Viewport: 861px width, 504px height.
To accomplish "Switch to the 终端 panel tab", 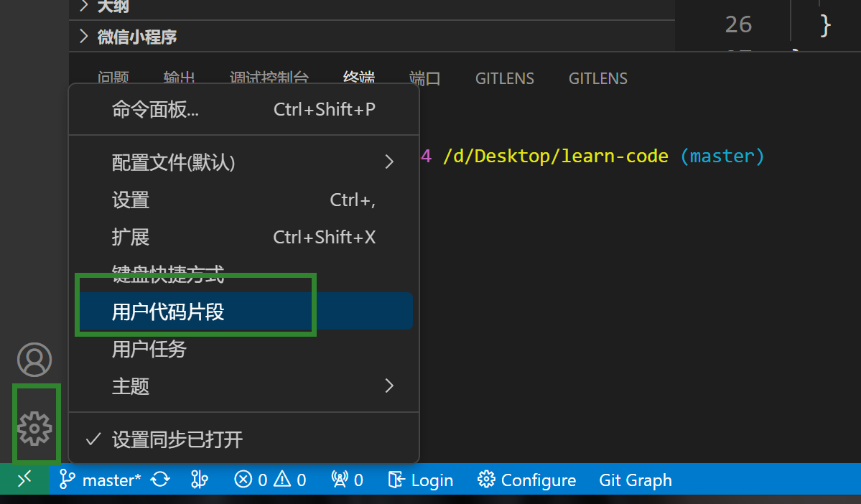I will click(x=358, y=77).
